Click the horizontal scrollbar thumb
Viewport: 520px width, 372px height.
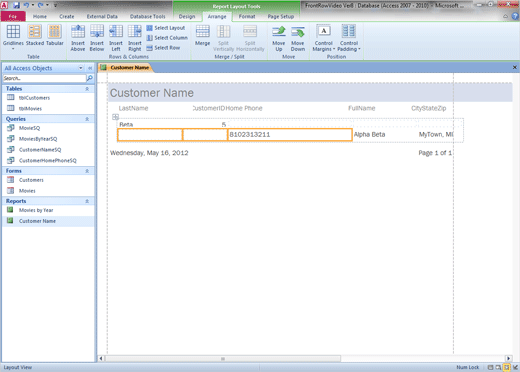pyautogui.click(x=223, y=359)
